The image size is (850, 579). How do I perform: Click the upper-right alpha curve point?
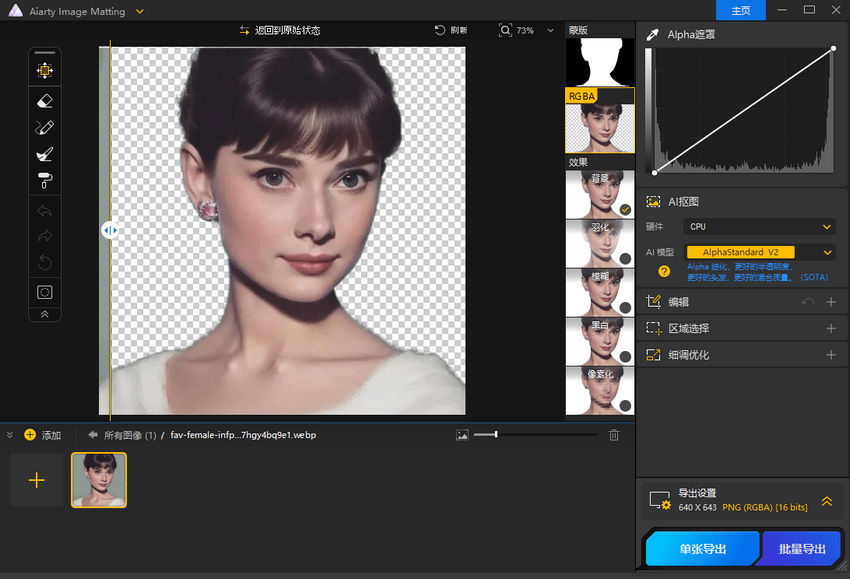click(x=833, y=49)
